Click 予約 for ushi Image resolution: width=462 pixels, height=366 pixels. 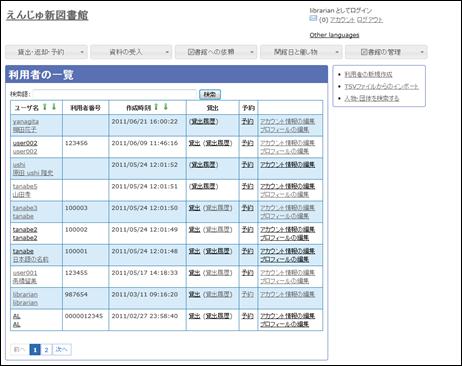pyautogui.click(x=248, y=165)
